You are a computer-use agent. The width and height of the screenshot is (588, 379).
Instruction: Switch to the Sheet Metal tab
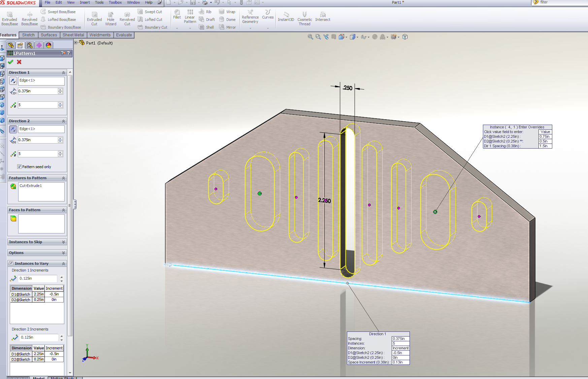[x=73, y=35]
